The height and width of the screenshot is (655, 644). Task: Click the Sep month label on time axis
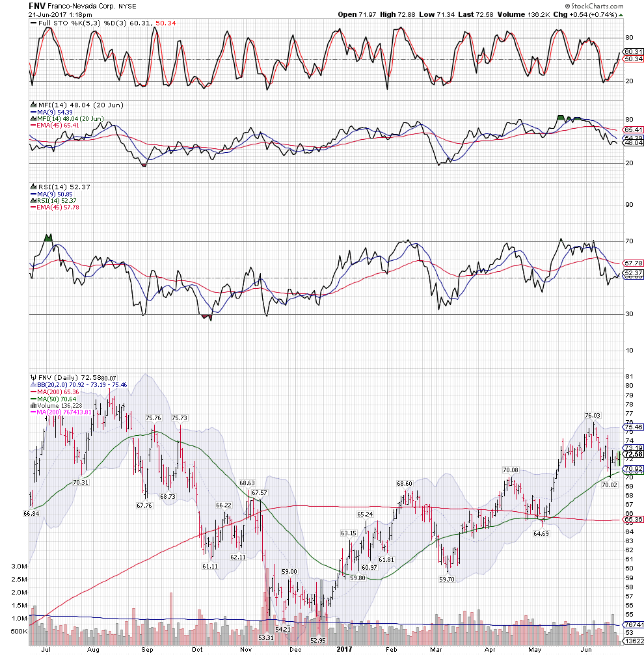click(x=147, y=650)
